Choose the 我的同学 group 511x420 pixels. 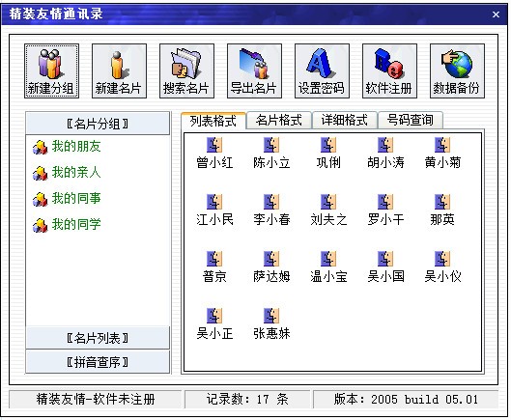(x=67, y=225)
